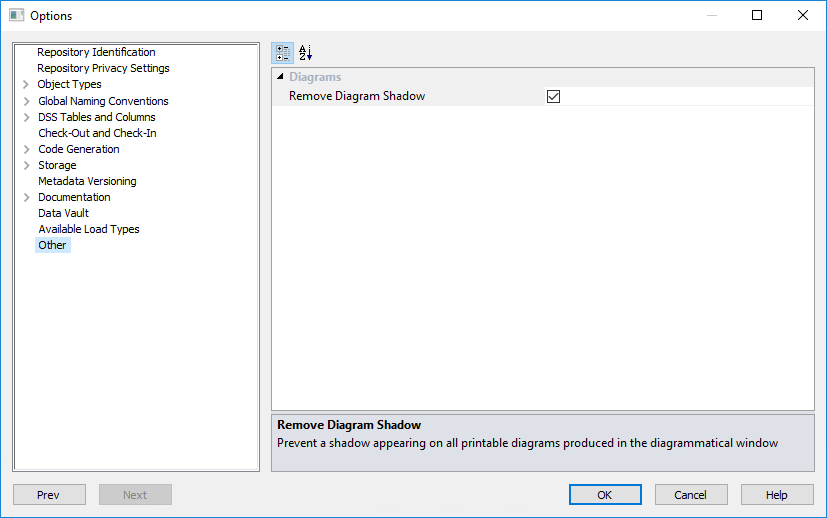The image size is (827, 518).
Task: Expand Global Naming Conventions node
Action: [x=26, y=101]
